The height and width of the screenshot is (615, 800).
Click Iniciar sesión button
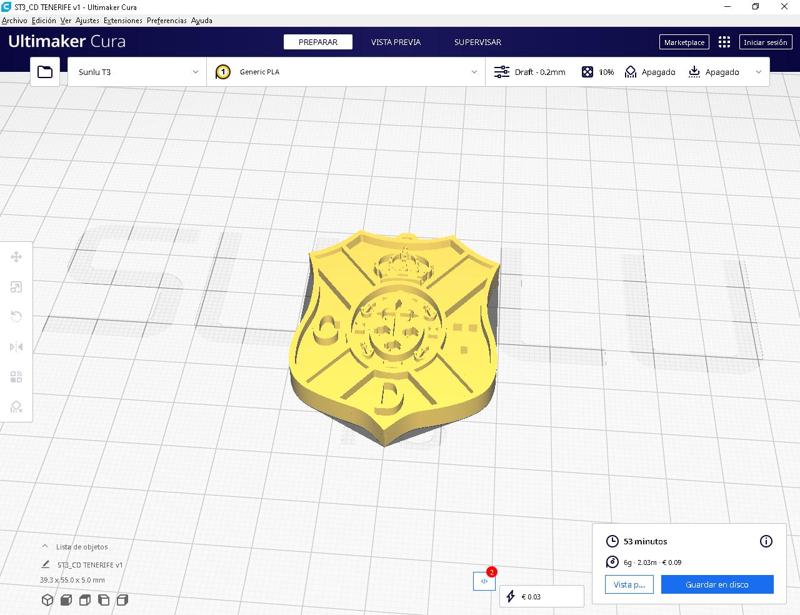tap(765, 42)
